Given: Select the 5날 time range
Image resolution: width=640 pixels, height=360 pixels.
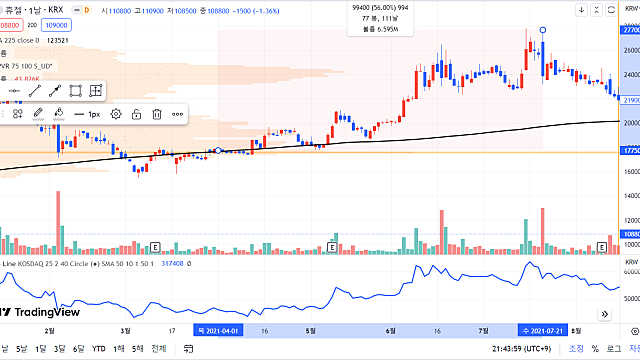Looking at the screenshot, I should [x=22, y=349].
